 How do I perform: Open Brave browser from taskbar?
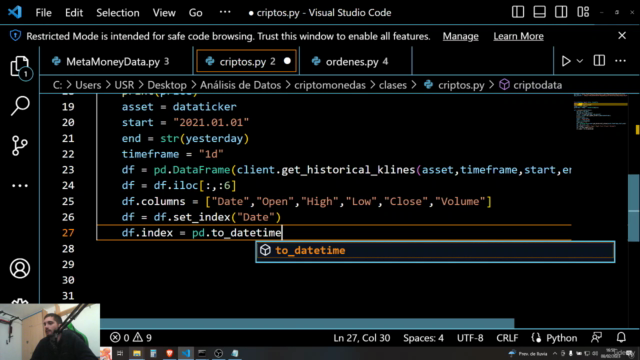(169, 353)
